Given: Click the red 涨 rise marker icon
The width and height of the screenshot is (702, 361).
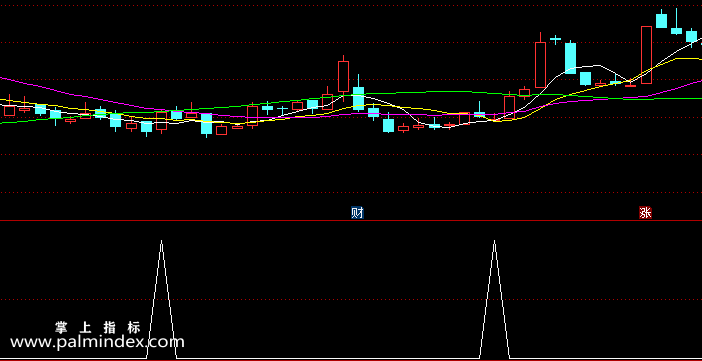Looking at the screenshot, I should coord(645,212).
